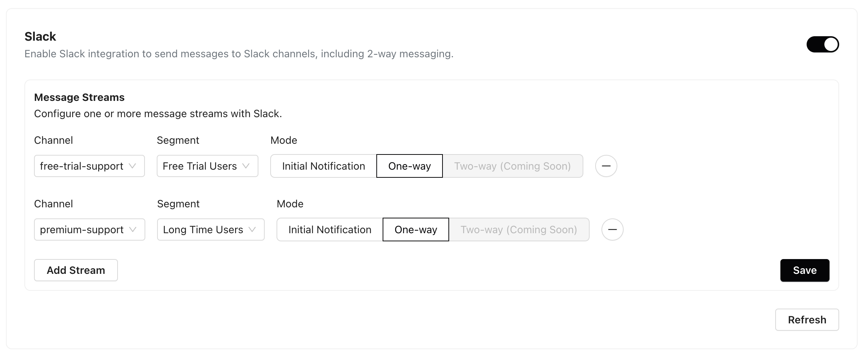Viewport: 868px width, 357px height.
Task: Open the free-trial-support channel dropdown
Action: coord(89,166)
